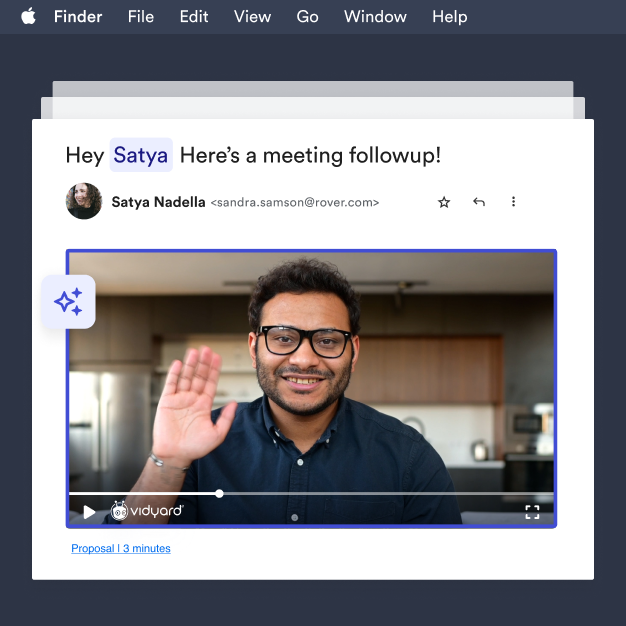
Task: Enter fullscreen video mode
Action: click(532, 512)
